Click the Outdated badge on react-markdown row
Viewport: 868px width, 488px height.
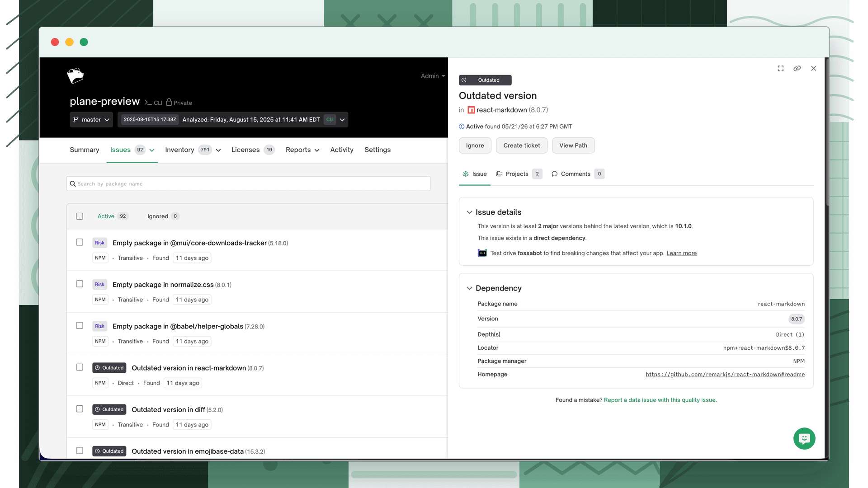109,368
